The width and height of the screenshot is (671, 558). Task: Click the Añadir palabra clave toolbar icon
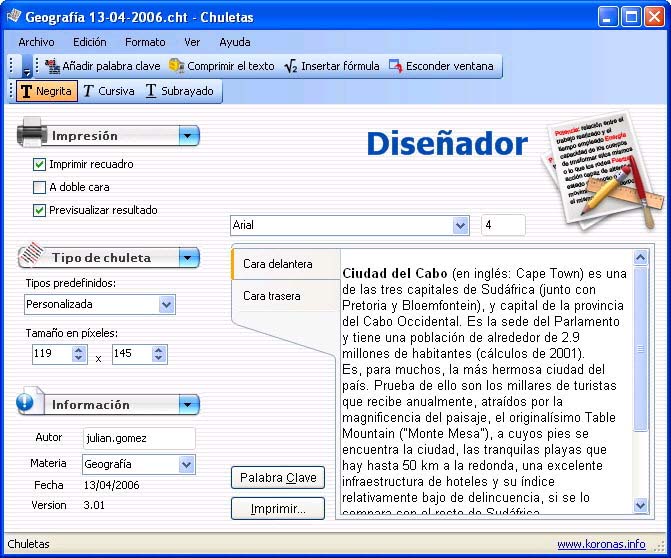point(52,66)
